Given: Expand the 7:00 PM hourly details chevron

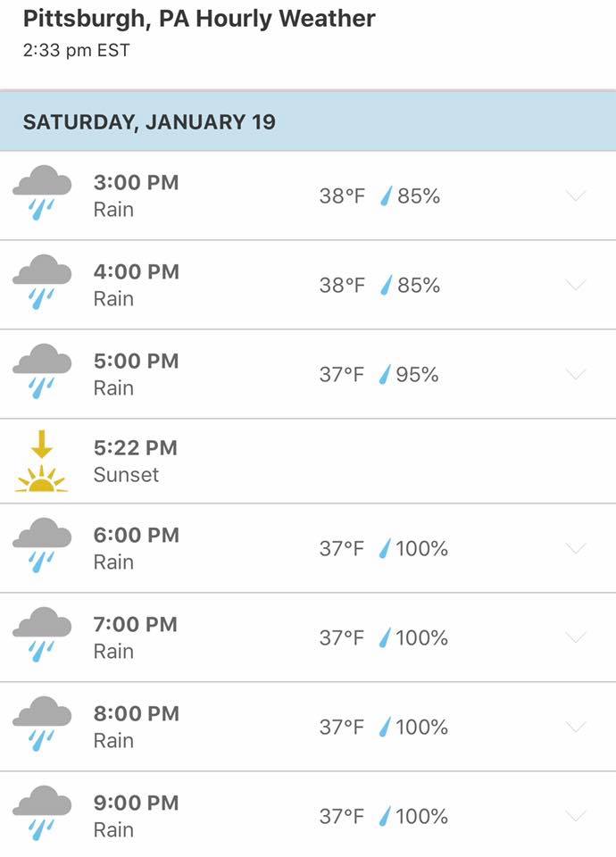Looking at the screenshot, I should [x=576, y=637].
